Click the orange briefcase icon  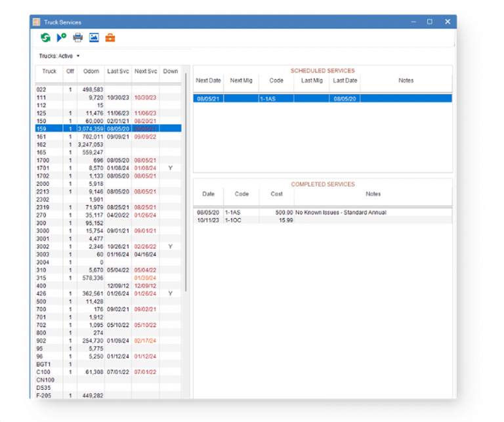click(110, 38)
